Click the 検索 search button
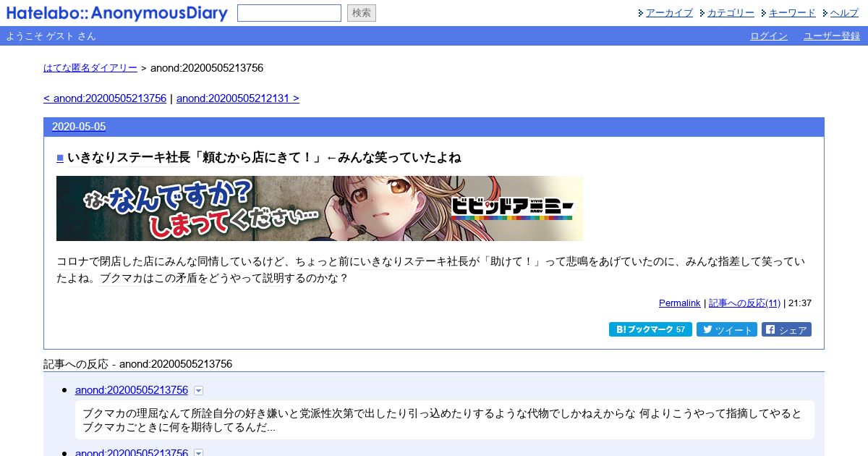Viewport: 868px width, 456px height. coord(362,13)
